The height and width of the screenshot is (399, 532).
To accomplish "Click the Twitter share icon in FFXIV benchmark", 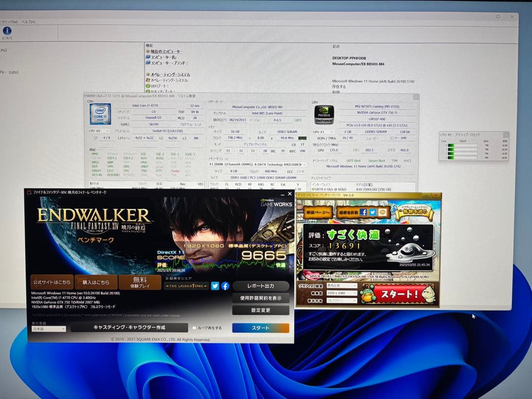I will pyautogui.click(x=215, y=286).
